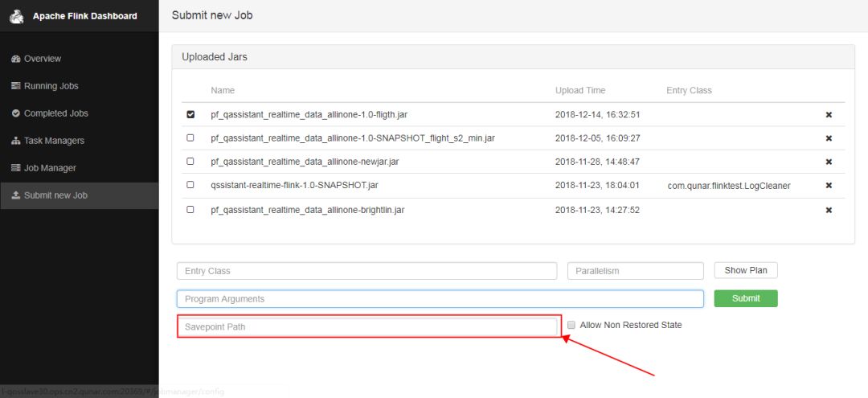Check the SNAPSHOT_flight_s2_min.jar checkbox
Image resolution: width=868 pixels, height=398 pixels.
point(190,137)
